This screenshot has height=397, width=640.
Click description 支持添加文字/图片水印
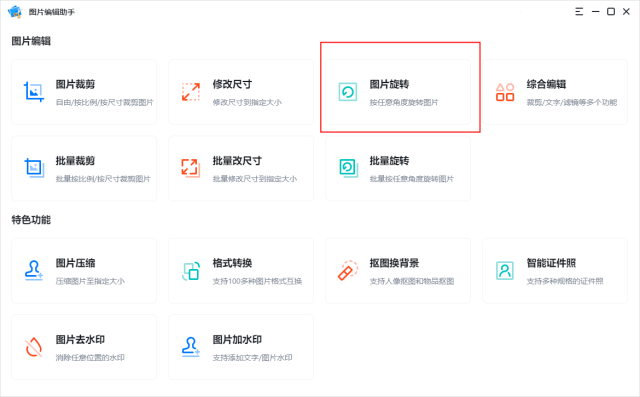(x=253, y=357)
